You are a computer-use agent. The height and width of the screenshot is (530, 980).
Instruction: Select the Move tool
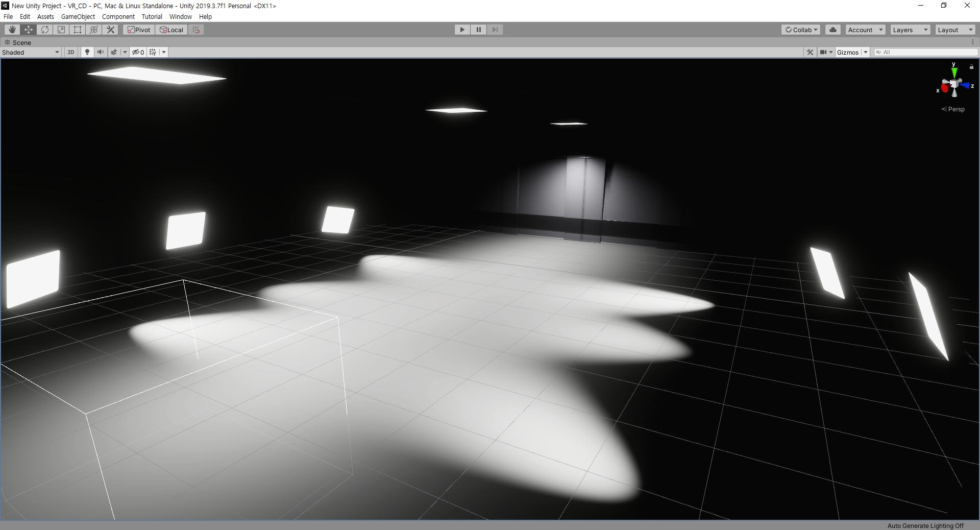point(29,30)
